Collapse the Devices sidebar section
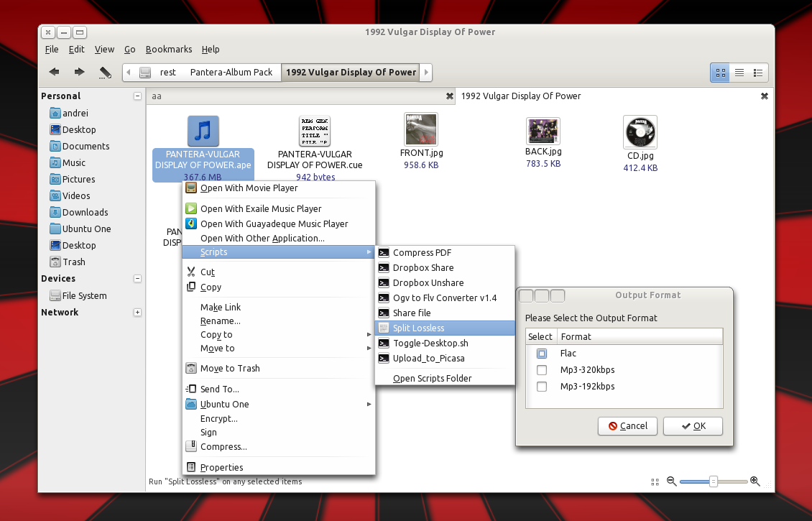The height and width of the screenshot is (521, 812). tap(138, 279)
